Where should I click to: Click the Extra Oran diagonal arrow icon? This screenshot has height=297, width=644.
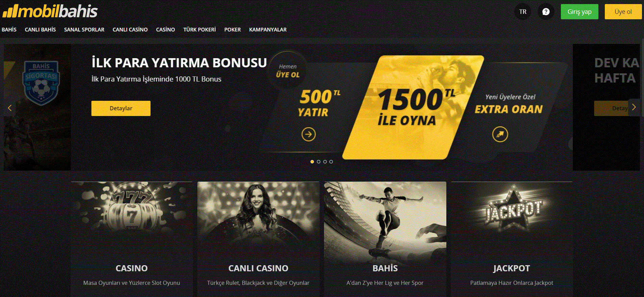(500, 134)
